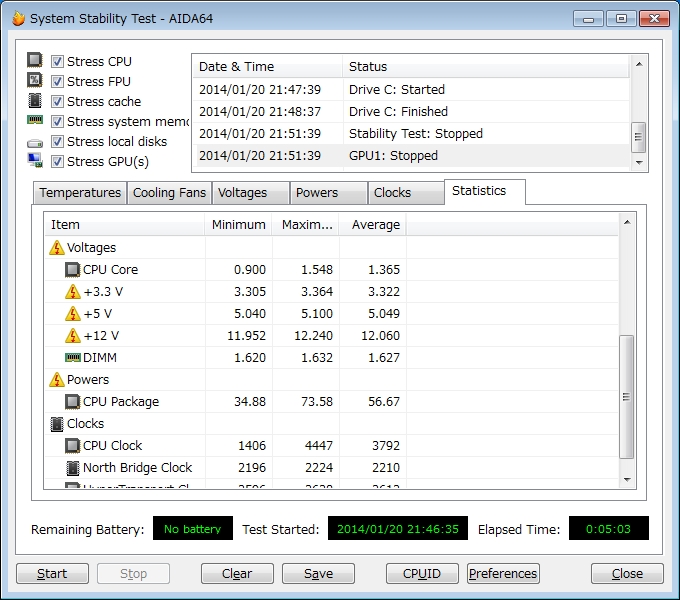Uncheck the Stress cache option
The height and width of the screenshot is (600, 680).
[58, 101]
